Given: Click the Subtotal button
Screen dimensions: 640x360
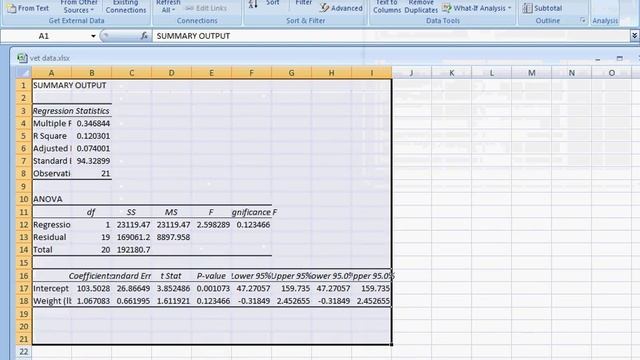Looking at the screenshot, I should coord(542,8).
